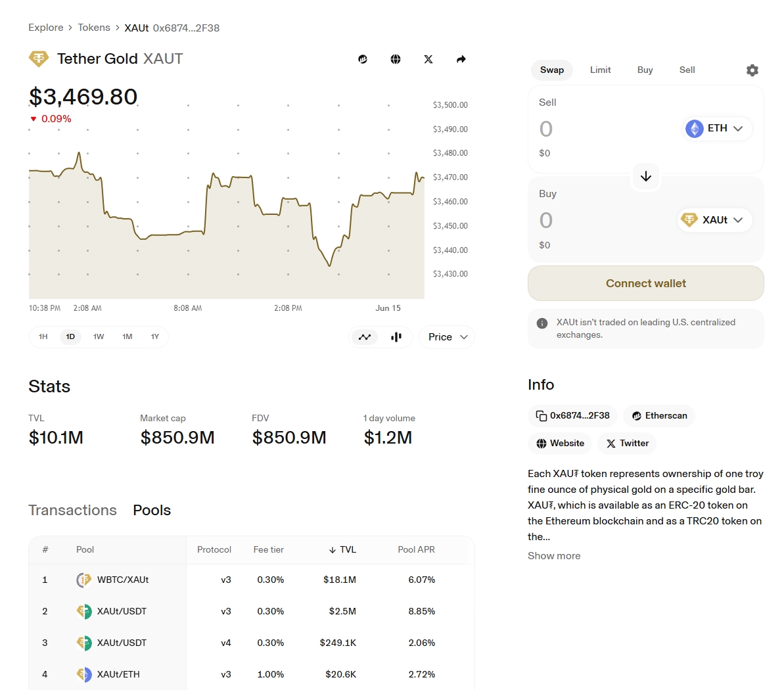
Task: Click the XAUt/ETH pool pair icon
Action: 83,674
